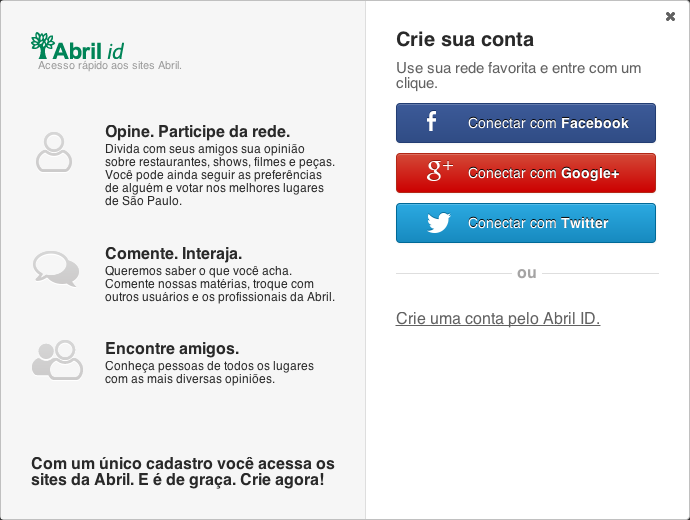Connect using the Facebook button label
690x520 pixels.
pos(548,123)
